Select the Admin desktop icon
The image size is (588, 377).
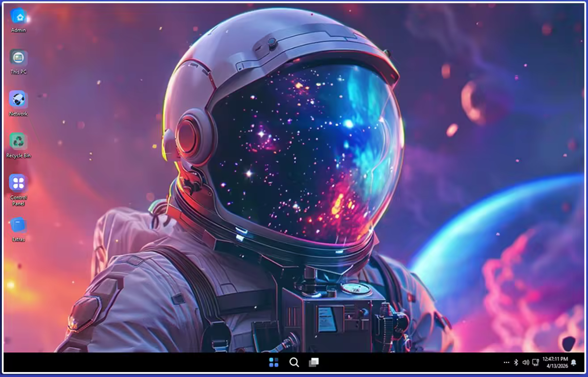pyautogui.click(x=18, y=17)
